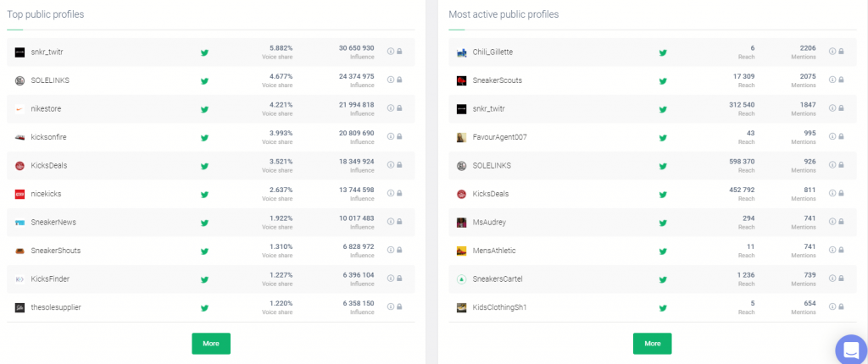
Task: Open the chat widget bubble
Action: [851, 350]
